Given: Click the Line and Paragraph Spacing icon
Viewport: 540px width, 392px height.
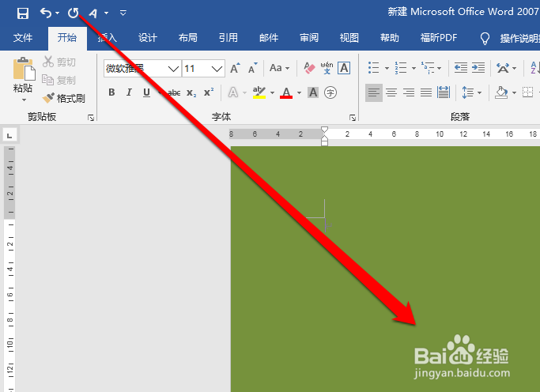Looking at the screenshot, I should (468, 92).
